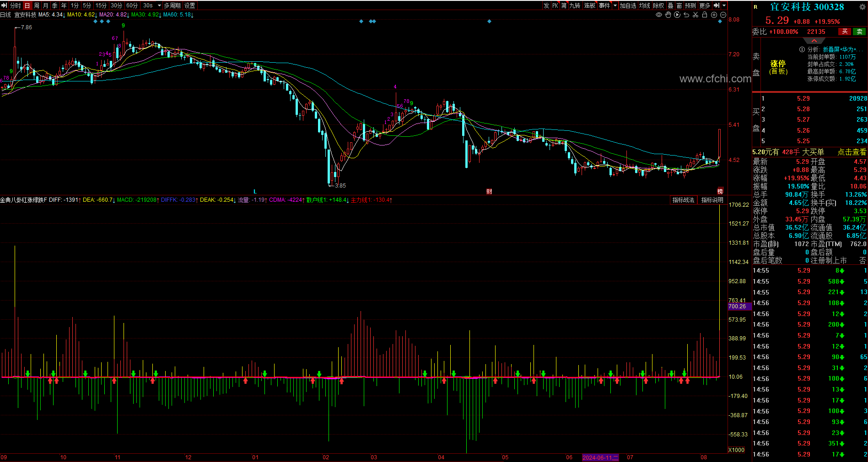Click the 卖 sell button
The width and height of the screenshot is (868, 462).
pyautogui.click(x=859, y=32)
